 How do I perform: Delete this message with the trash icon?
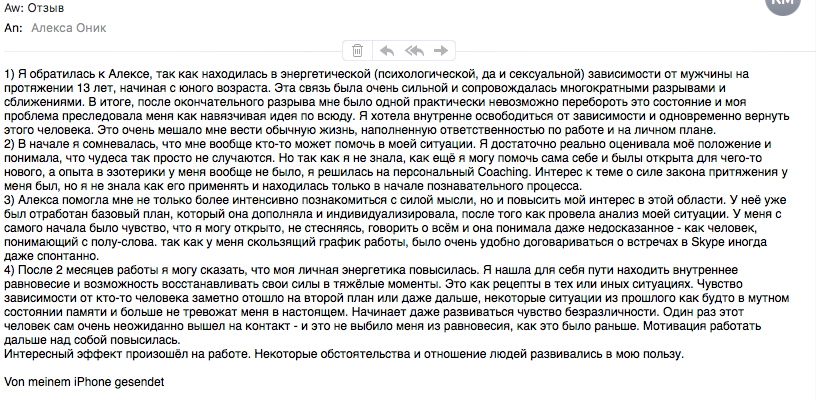point(357,50)
